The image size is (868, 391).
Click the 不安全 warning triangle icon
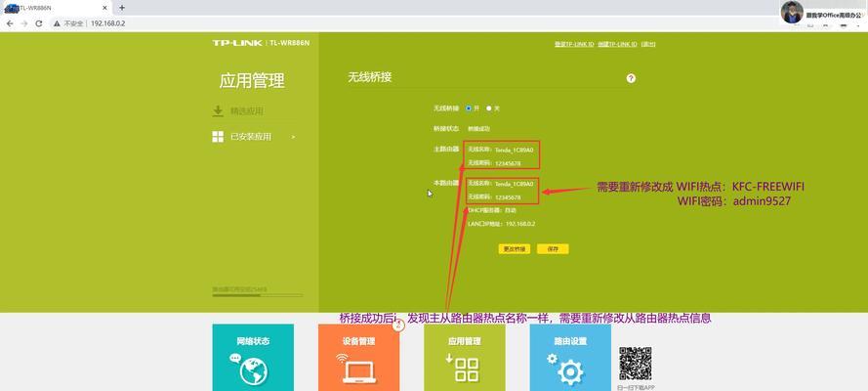click(x=57, y=23)
